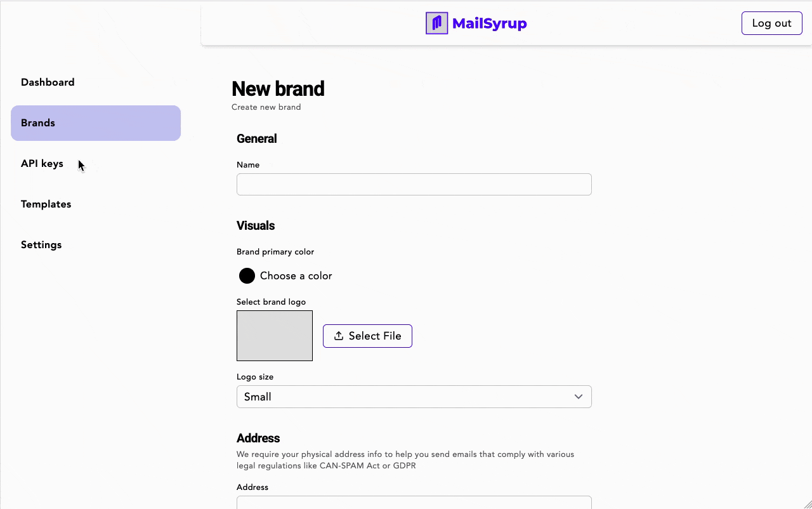The width and height of the screenshot is (812, 509).
Task: Click the Brand primary color label
Action: pos(275,251)
